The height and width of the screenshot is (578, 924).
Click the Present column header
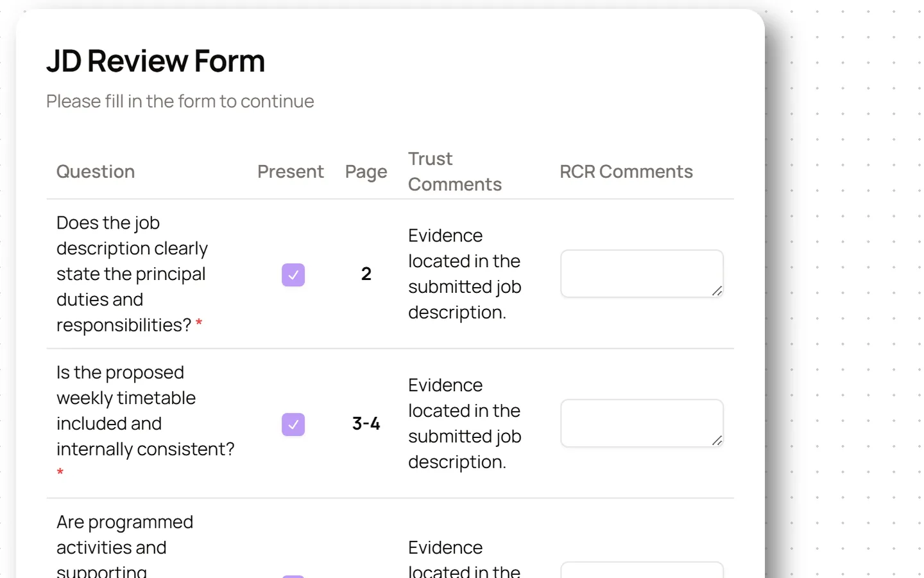tap(291, 171)
